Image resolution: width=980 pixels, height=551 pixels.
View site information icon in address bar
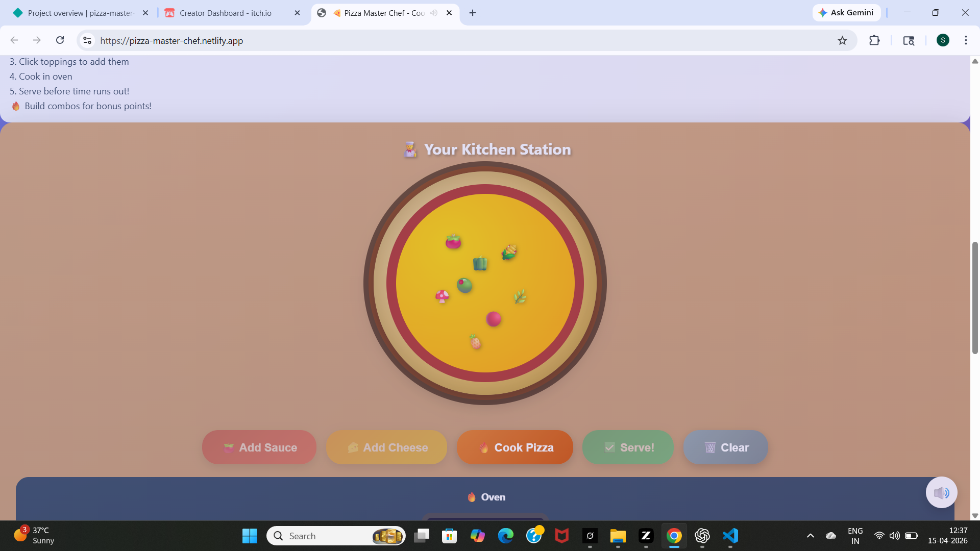pyautogui.click(x=87, y=40)
